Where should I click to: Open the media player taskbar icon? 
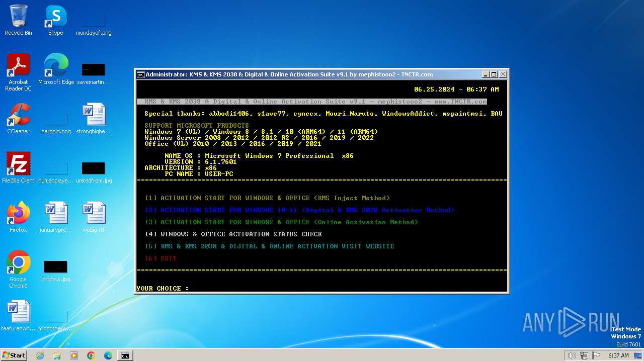coord(74,355)
